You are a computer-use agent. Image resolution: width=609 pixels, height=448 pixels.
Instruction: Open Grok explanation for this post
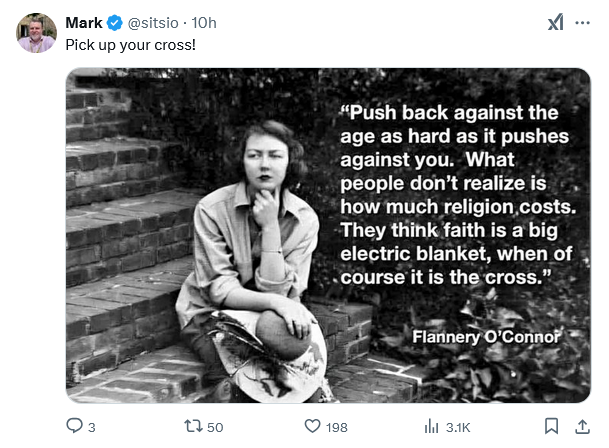[555, 22]
